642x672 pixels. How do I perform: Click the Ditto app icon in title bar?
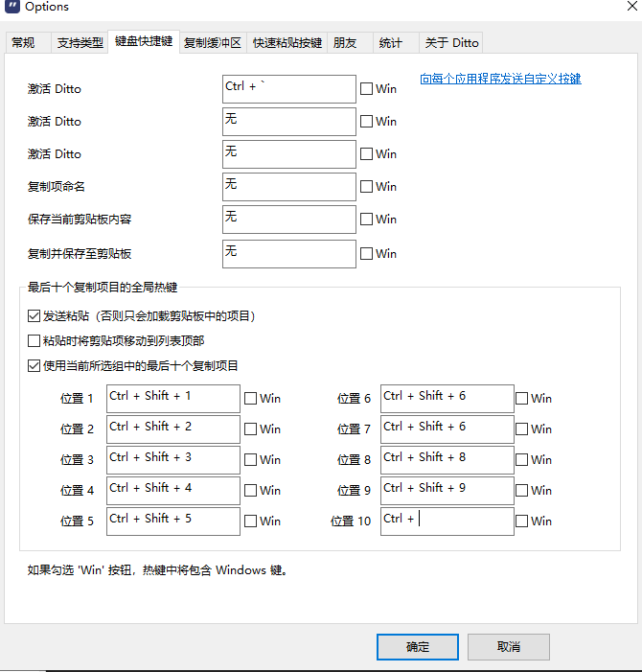(x=12, y=7)
